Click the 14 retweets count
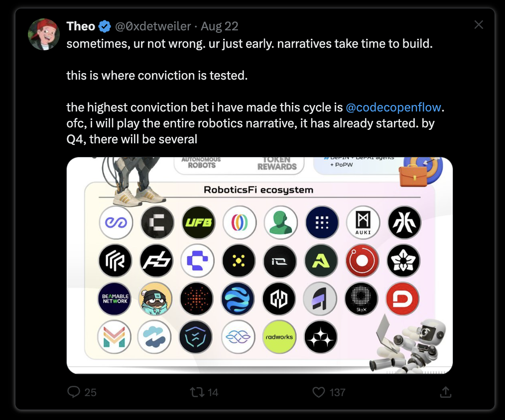 pos(213,392)
